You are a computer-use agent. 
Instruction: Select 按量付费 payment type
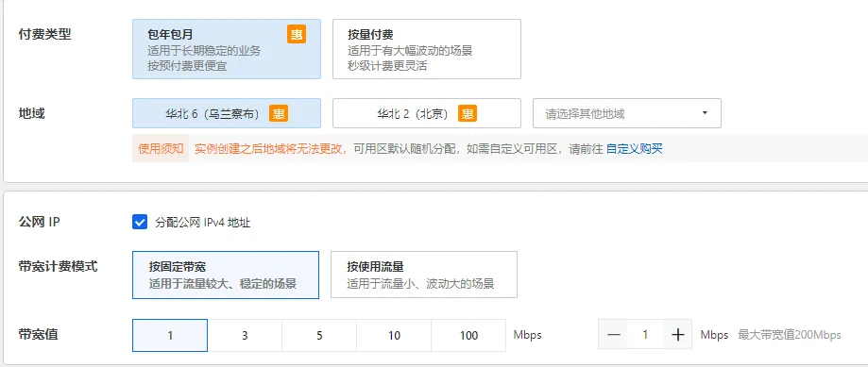(x=427, y=49)
